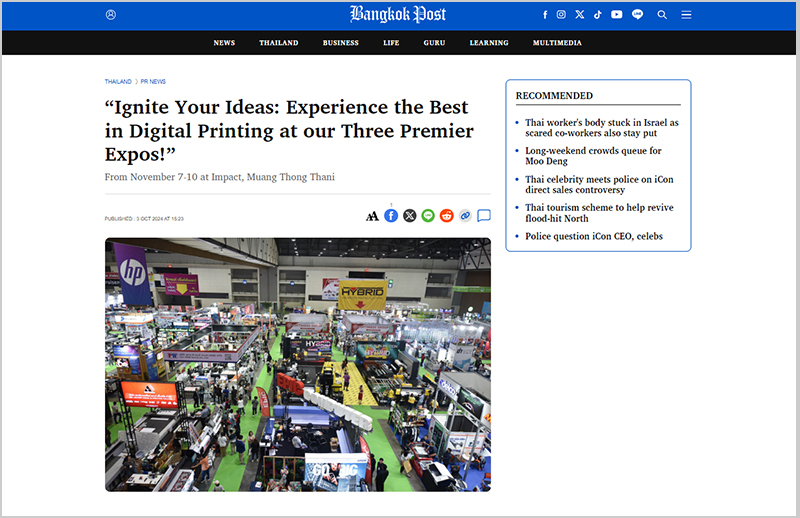Screen dimensions: 800x518
Task: Click the article headline 'Ignite Your Ideas'
Action: (289, 131)
